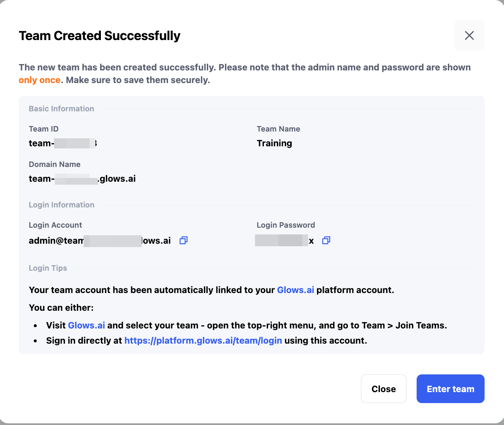Click the domain name value ending .glows.ai
The width and height of the screenshot is (504, 425).
tap(82, 179)
